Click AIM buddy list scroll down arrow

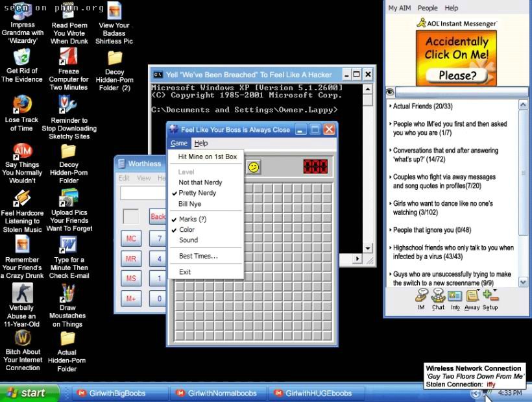(x=523, y=282)
